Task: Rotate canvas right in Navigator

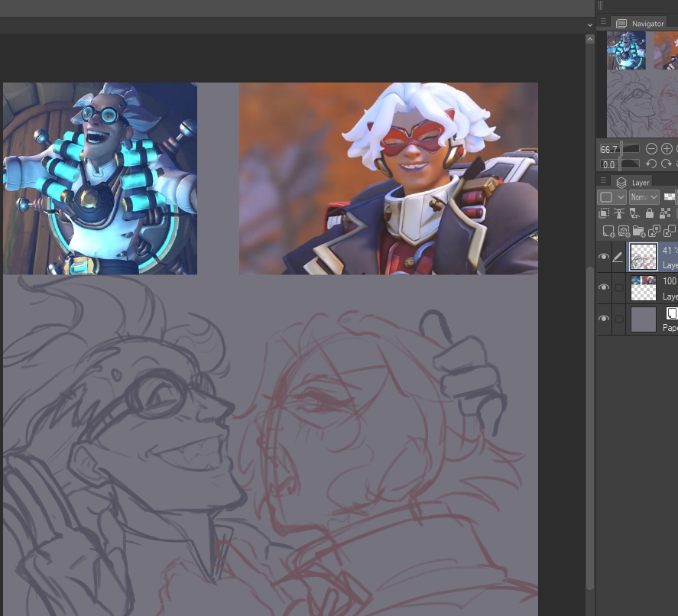Action: point(667,164)
